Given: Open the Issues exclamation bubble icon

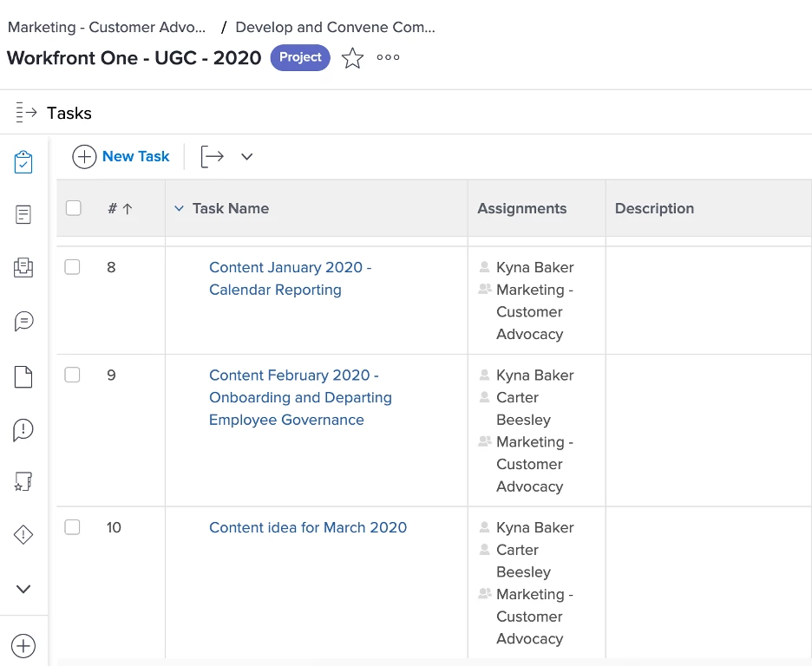Looking at the screenshot, I should pyautogui.click(x=23, y=429).
